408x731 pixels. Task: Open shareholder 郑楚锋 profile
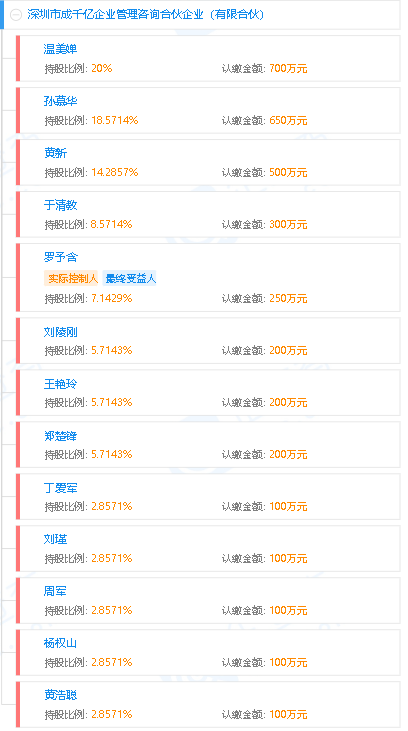pyautogui.click(x=60, y=436)
